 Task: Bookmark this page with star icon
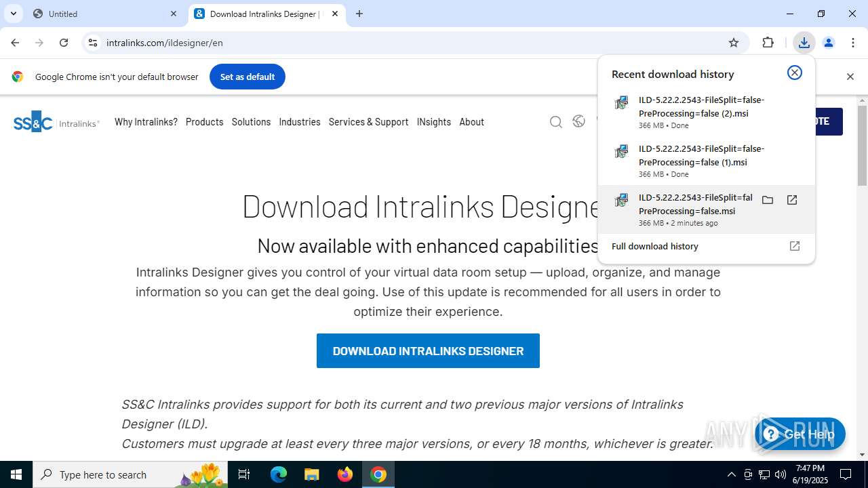pos(734,43)
